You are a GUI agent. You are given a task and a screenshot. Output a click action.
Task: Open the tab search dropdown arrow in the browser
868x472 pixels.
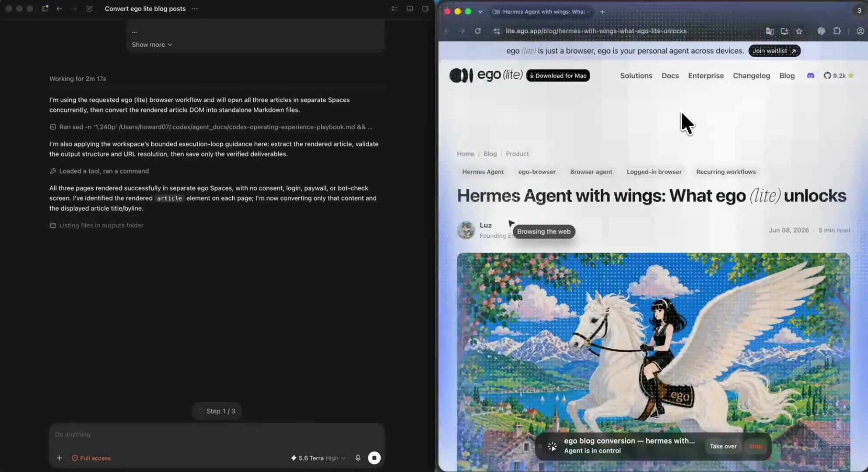(x=480, y=12)
